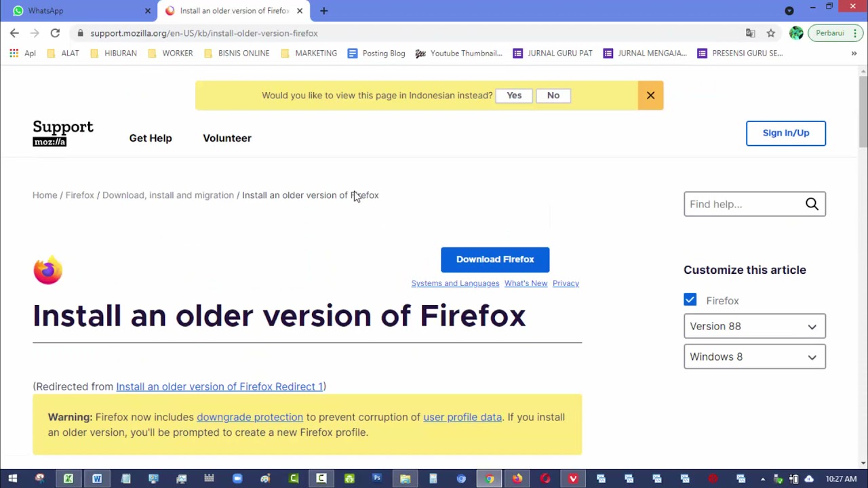Click the search magnifier icon
The image size is (868, 488).
(812, 204)
